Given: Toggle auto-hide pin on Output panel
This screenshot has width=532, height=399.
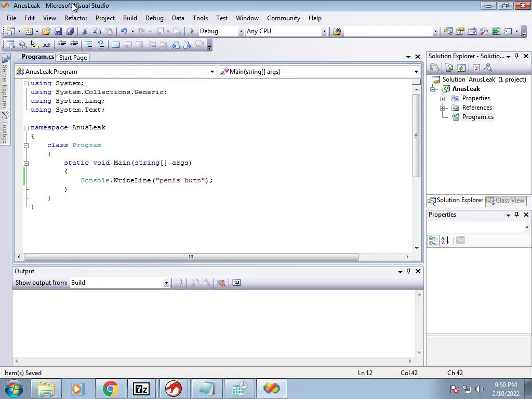Looking at the screenshot, I should pyautogui.click(x=409, y=271).
